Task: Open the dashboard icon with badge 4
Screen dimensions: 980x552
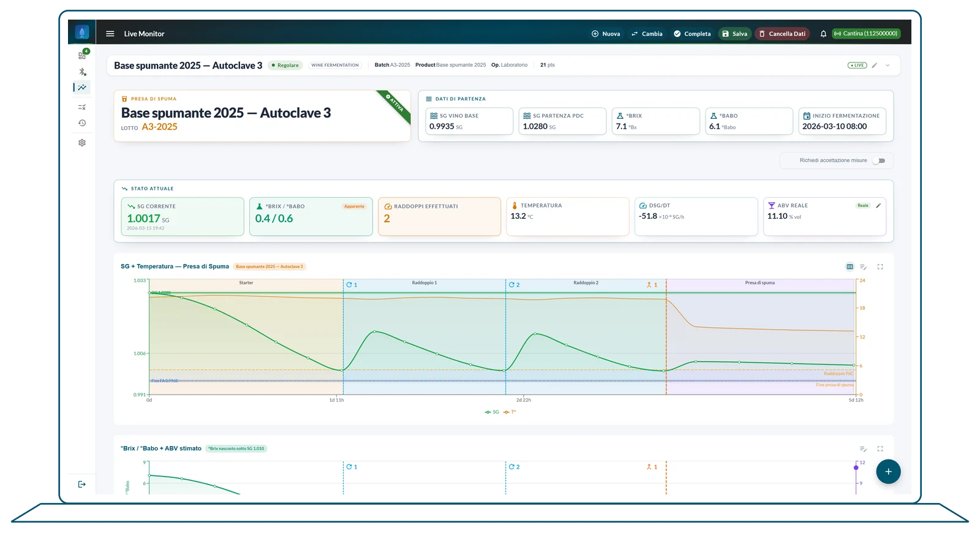Action: 82,55
